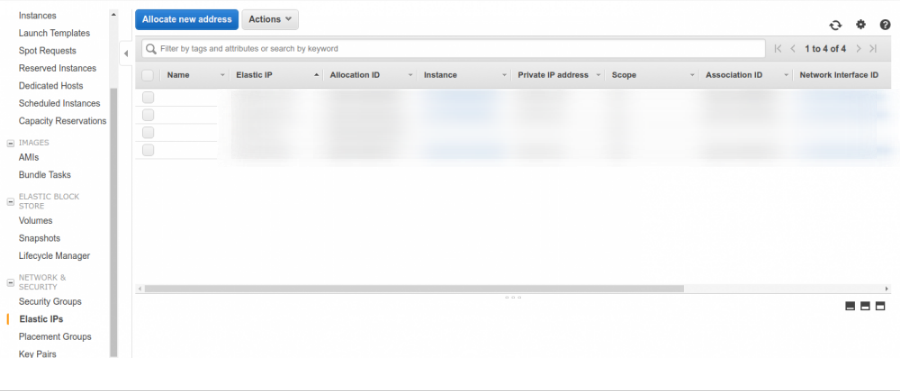Click the Elastic IP column header label
Image resolution: width=906 pixels, height=391 pixels.
tap(254, 75)
